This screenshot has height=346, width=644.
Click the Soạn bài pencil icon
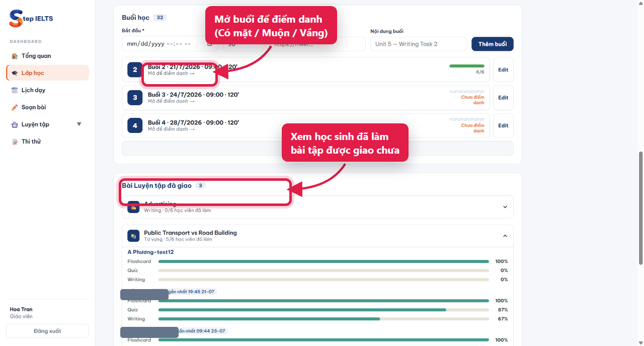pos(15,107)
